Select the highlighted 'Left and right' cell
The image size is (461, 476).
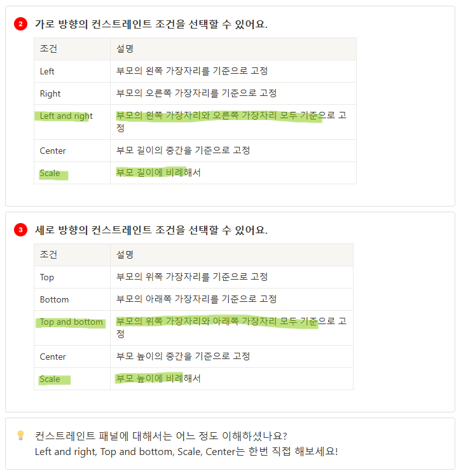tap(72, 122)
